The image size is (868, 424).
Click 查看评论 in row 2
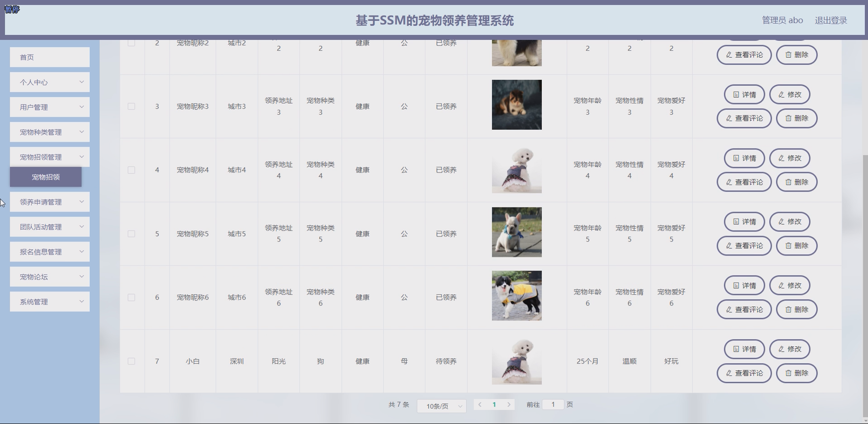(x=744, y=54)
